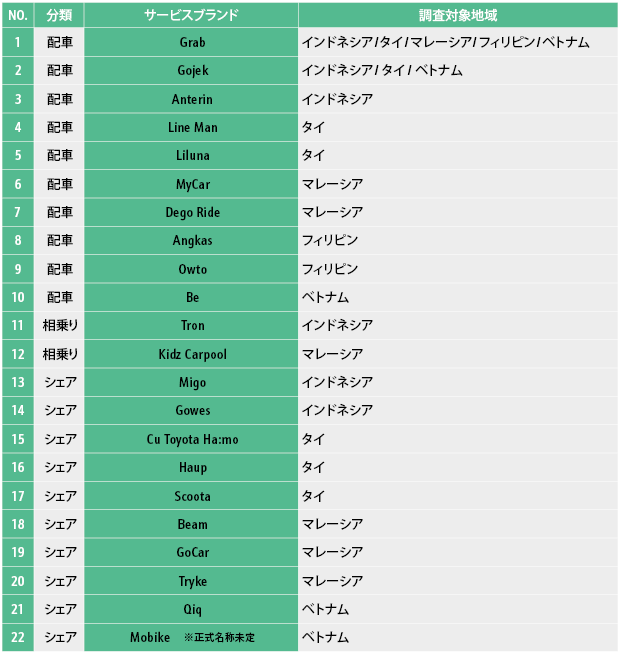Click the ベトナム region cell for Qiq

pos(458,609)
